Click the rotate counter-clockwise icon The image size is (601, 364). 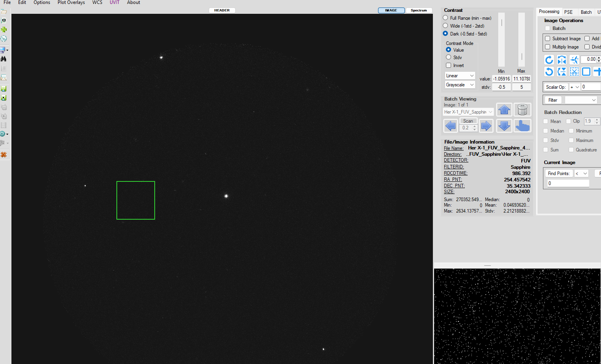point(549,71)
